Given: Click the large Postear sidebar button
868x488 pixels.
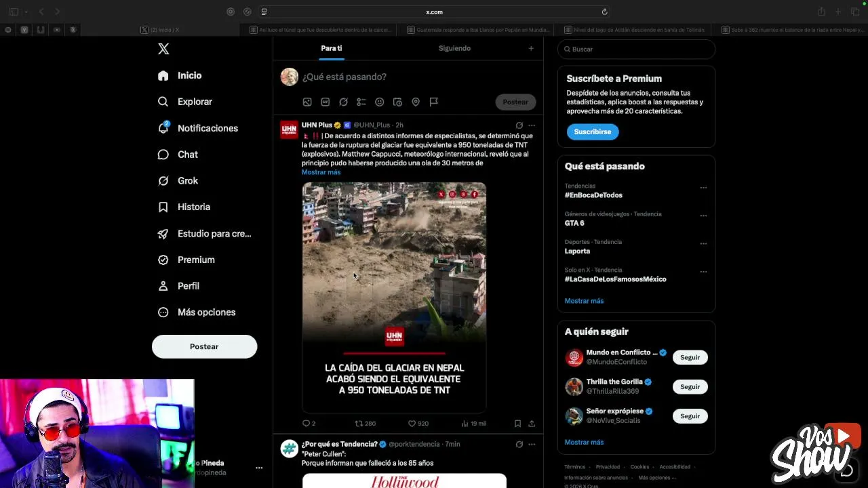Looking at the screenshot, I should (204, 346).
